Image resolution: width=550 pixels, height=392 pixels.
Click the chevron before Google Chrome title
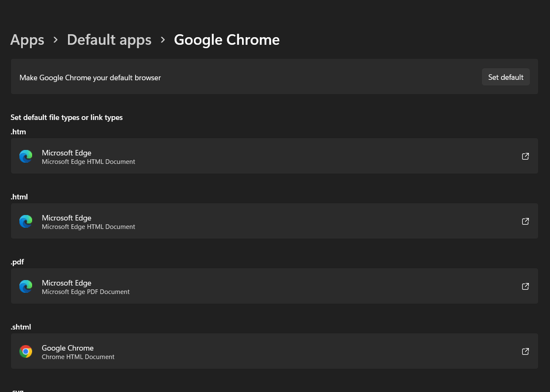point(163,40)
